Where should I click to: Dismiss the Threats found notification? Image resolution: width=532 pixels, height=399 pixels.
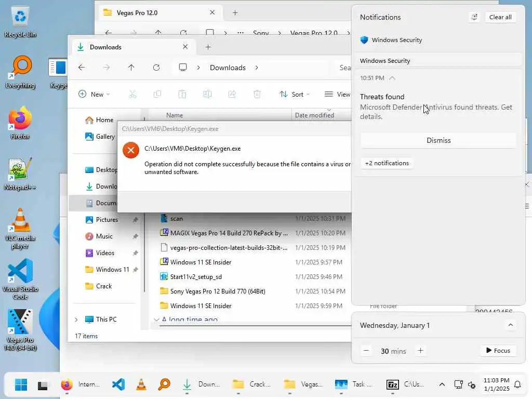tap(438, 140)
